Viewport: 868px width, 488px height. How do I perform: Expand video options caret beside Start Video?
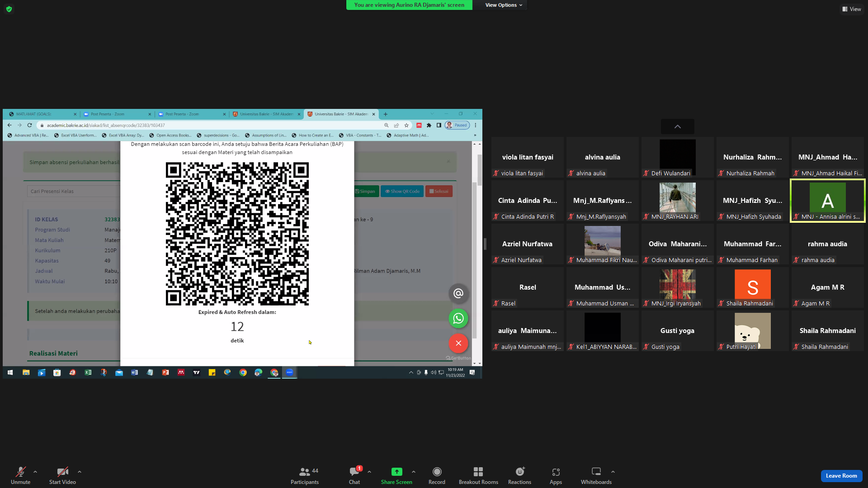point(80,472)
